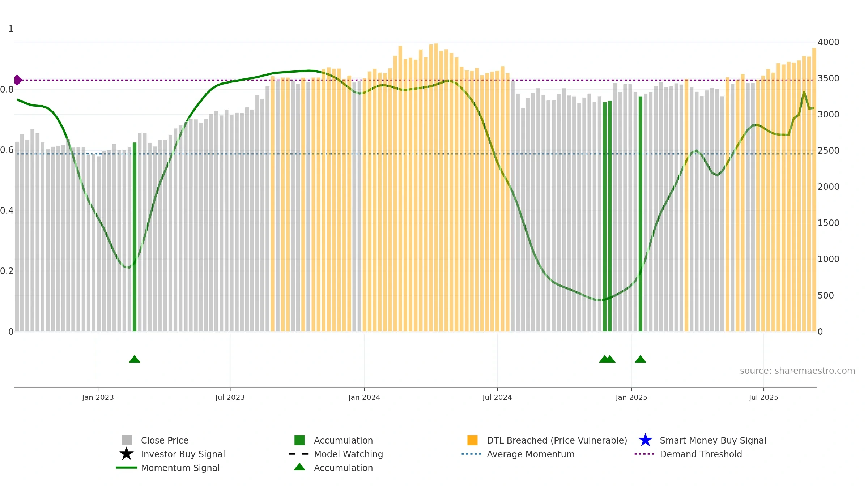Click the orange DTL Breached swatch
Image resolution: width=868 pixels, height=488 pixels.
(472, 440)
